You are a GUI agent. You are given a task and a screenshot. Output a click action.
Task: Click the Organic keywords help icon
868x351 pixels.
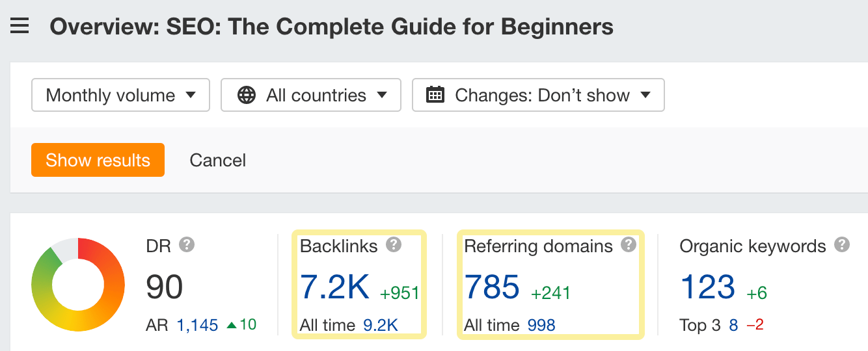(842, 245)
